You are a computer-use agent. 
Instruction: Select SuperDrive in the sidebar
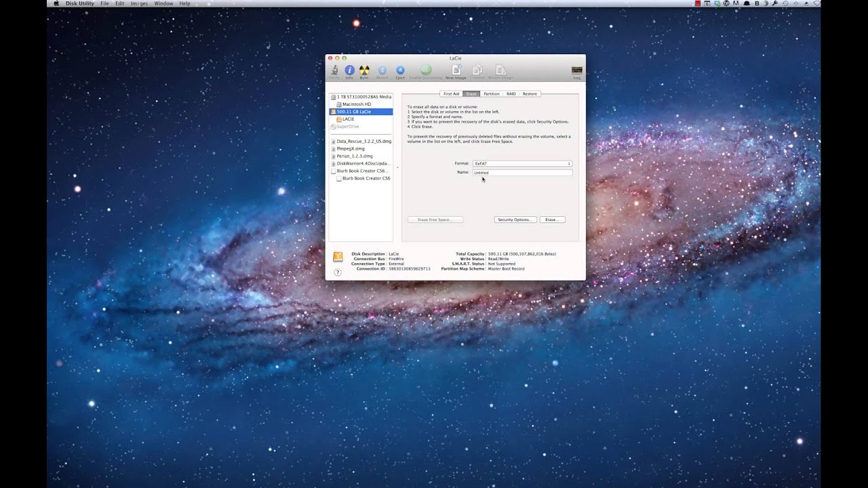pyautogui.click(x=361, y=126)
